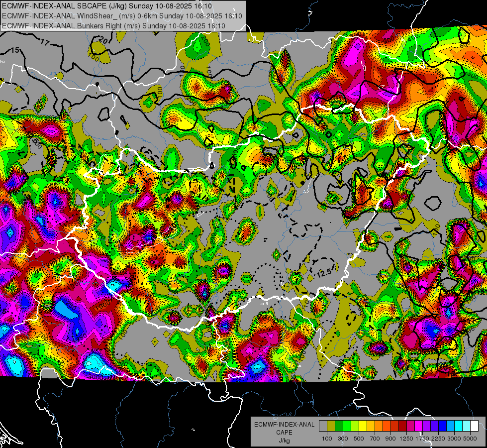The width and height of the screenshot is (487, 448).
Task: Click the SBCAPE (J/kg) title line
Action: pyautogui.click(x=107, y=6)
